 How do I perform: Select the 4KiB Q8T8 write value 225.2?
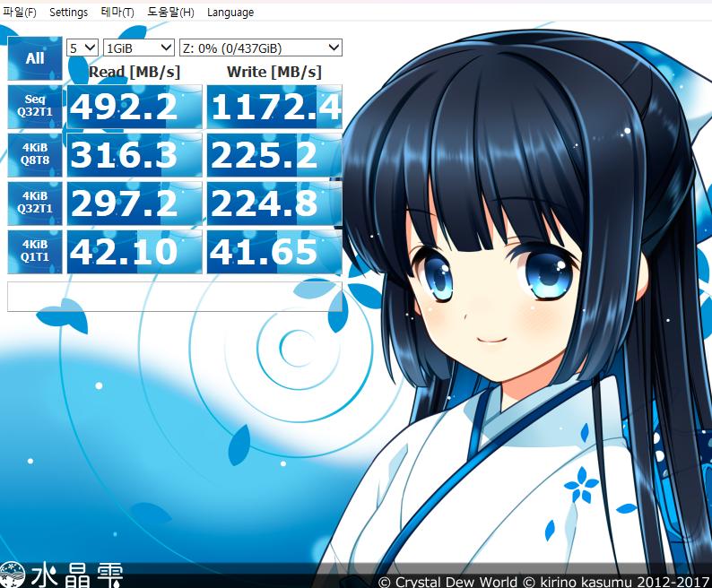[x=274, y=155]
